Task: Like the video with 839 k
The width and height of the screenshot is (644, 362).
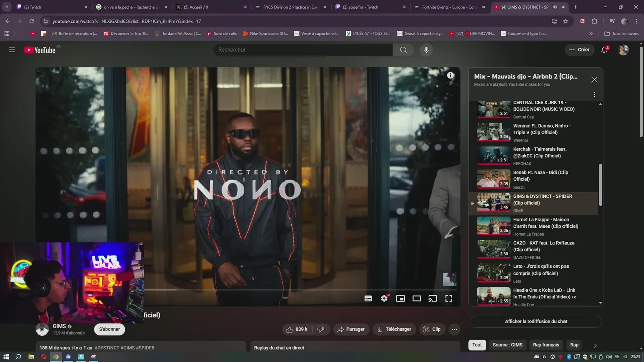Action: [x=296, y=329]
